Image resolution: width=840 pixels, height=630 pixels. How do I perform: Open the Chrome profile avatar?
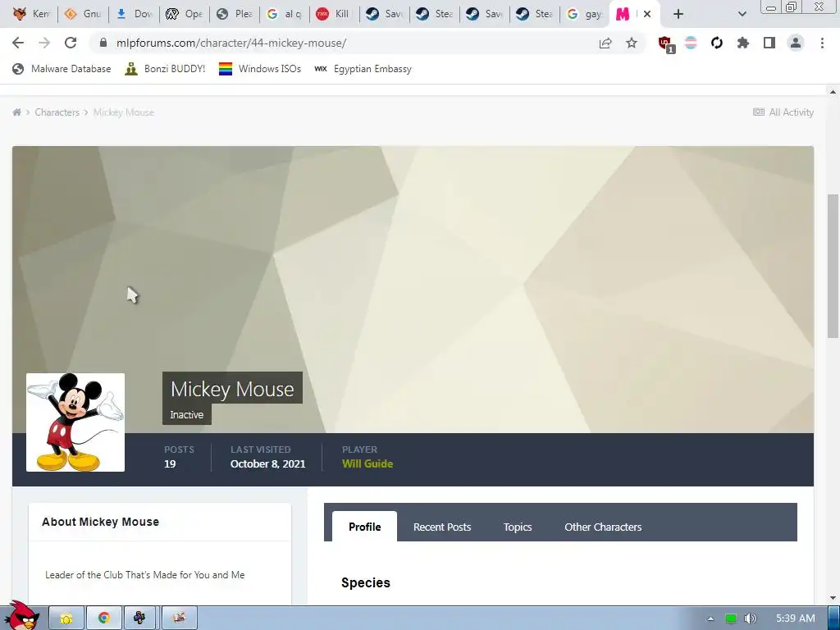pos(796,43)
